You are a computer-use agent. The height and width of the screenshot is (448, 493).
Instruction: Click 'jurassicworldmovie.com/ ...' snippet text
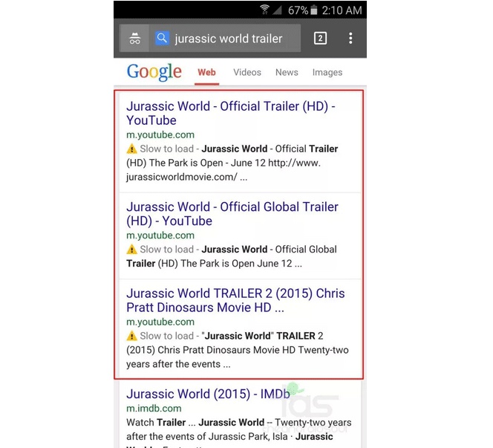click(x=187, y=177)
